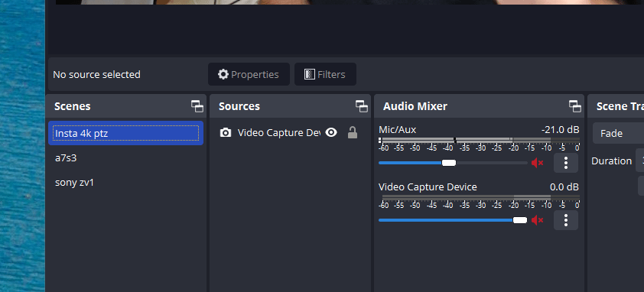Switch to the a7s3 scene
Viewport: 644px width, 292px height.
point(125,157)
